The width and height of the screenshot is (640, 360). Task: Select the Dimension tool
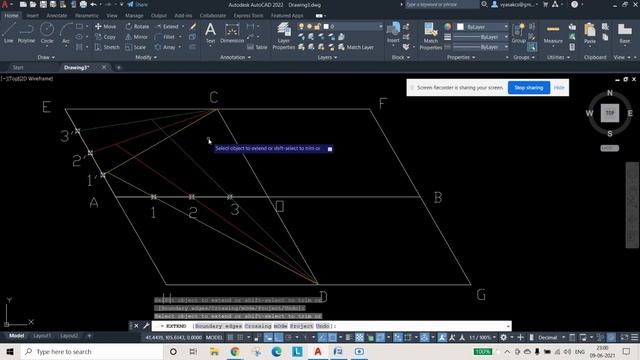232,33
